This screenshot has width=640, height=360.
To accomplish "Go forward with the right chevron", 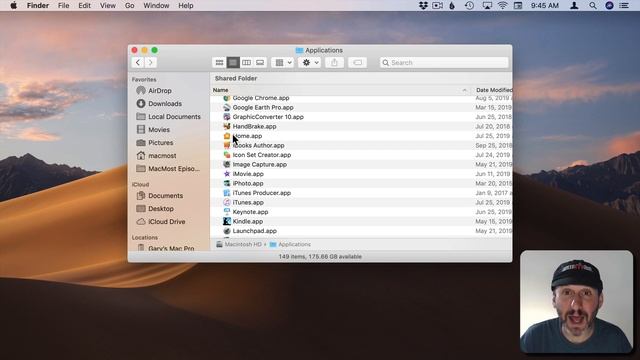I will click(151, 62).
